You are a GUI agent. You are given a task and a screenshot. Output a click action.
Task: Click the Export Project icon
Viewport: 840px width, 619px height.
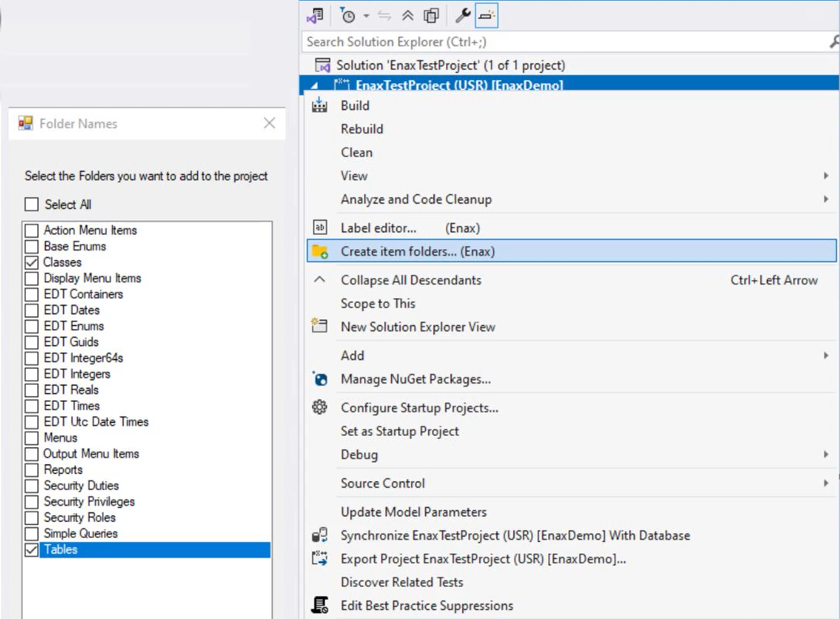(319, 558)
